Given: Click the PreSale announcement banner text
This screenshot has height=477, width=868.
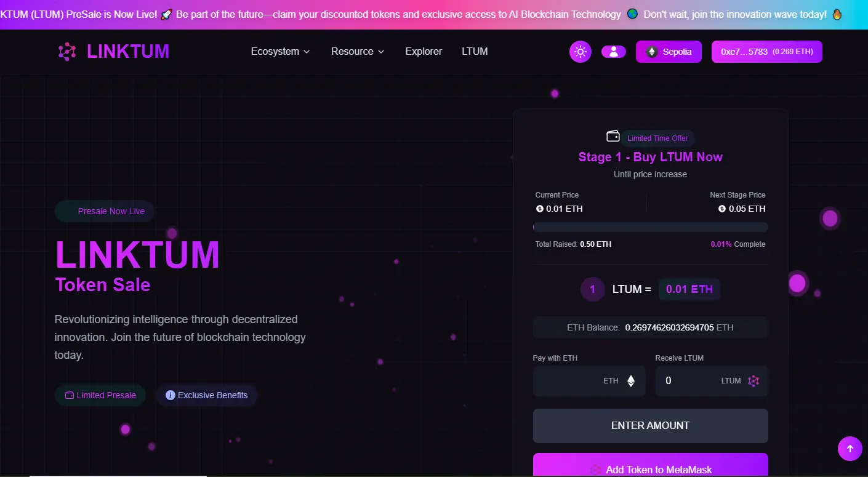Looking at the screenshot, I should pos(420,14).
